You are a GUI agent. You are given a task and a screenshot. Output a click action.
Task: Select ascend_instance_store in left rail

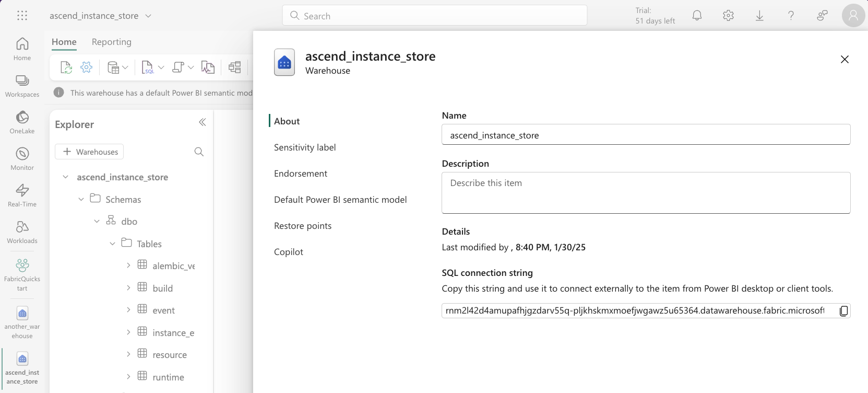point(22,368)
